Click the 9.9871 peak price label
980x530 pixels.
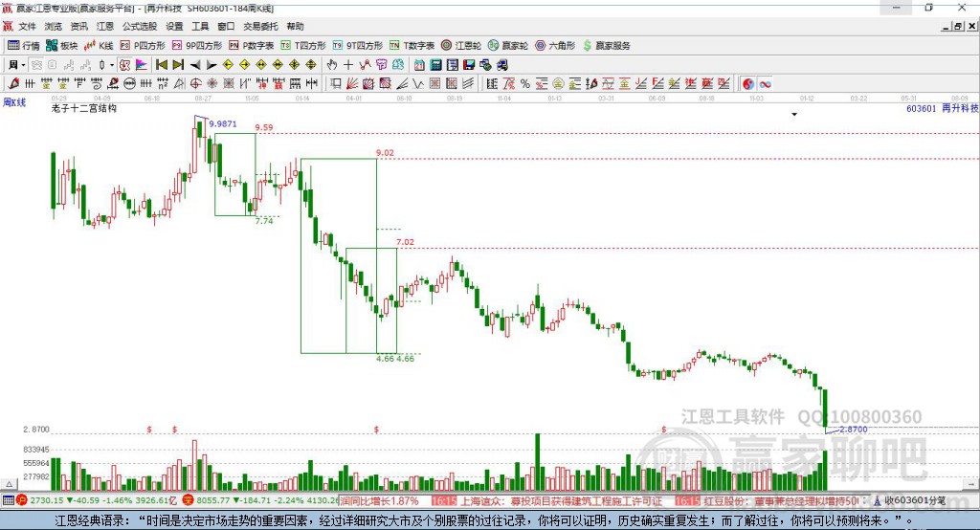pos(222,123)
